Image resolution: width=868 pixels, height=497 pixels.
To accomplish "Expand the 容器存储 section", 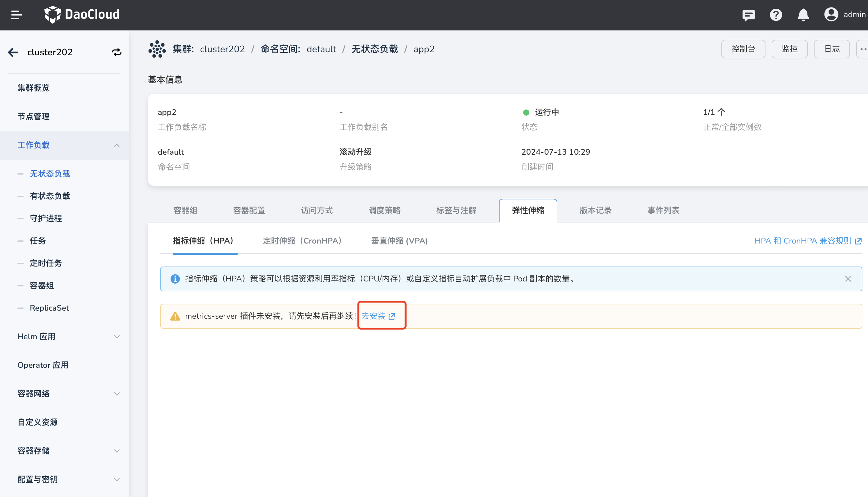I will pyautogui.click(x=117, y=451).
